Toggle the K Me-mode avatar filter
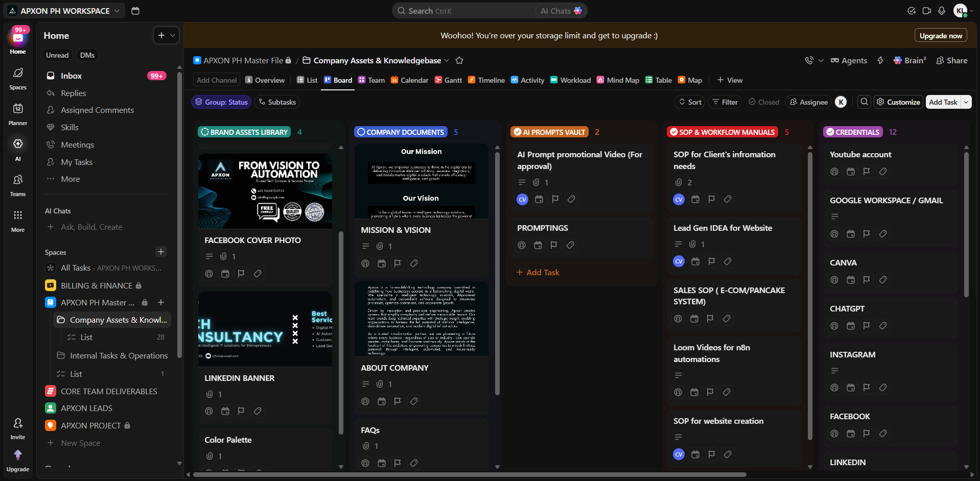The height and width of the screenshot is (481, 980). pyautogui.click(x=841, y=102)
